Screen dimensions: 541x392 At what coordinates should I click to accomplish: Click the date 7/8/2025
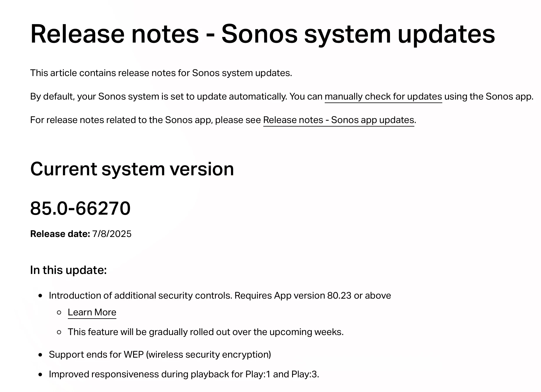pos(112,234)
